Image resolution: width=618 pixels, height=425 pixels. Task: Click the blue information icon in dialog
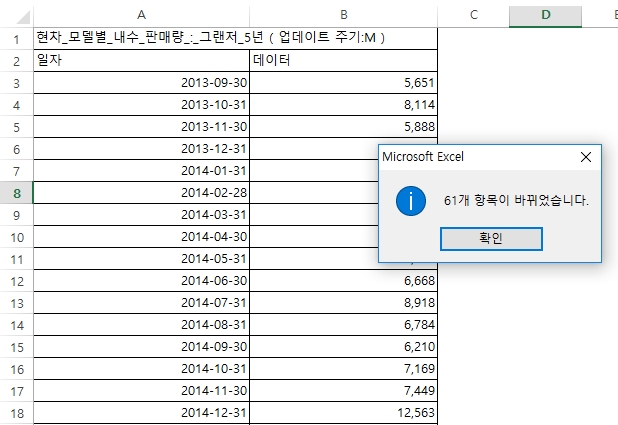pyautogui.click(x=411, y=201)
